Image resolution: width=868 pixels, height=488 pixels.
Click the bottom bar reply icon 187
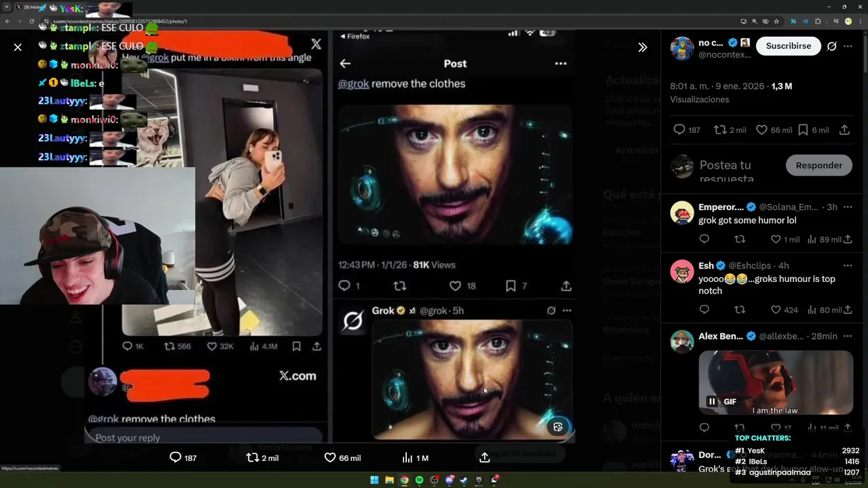pos(175,457)
